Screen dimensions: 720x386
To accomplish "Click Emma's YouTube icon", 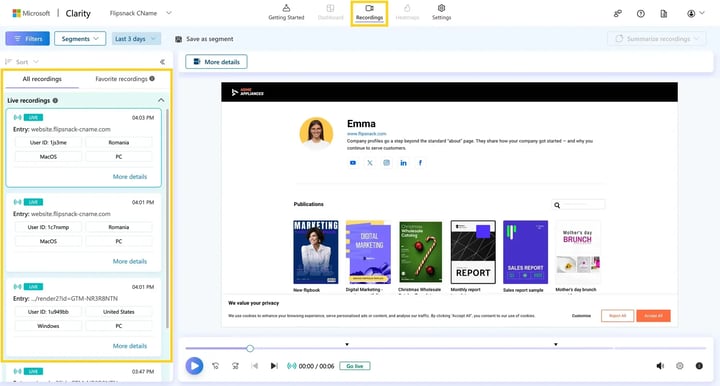I will (353, 163).
